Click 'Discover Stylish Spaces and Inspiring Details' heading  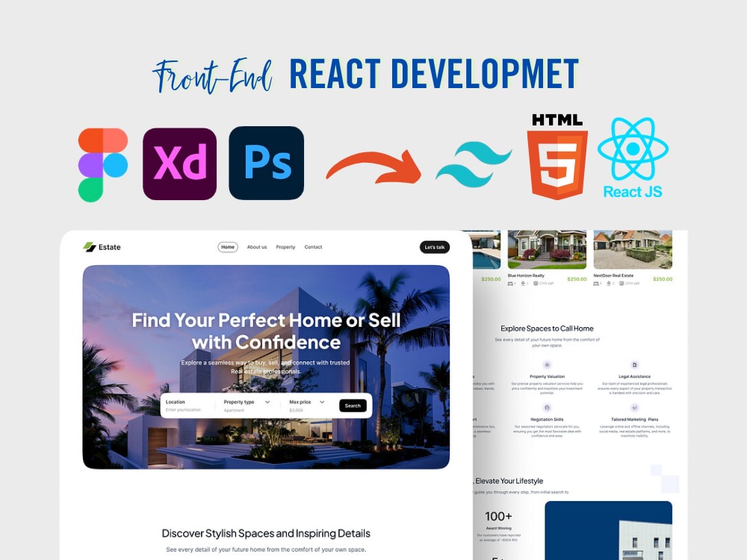266,533
